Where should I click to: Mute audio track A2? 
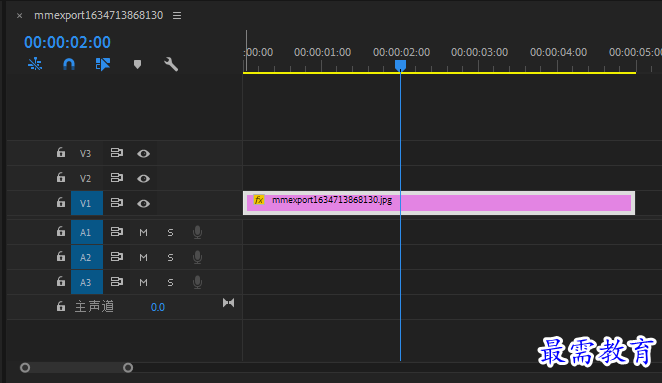click(144, 257)
